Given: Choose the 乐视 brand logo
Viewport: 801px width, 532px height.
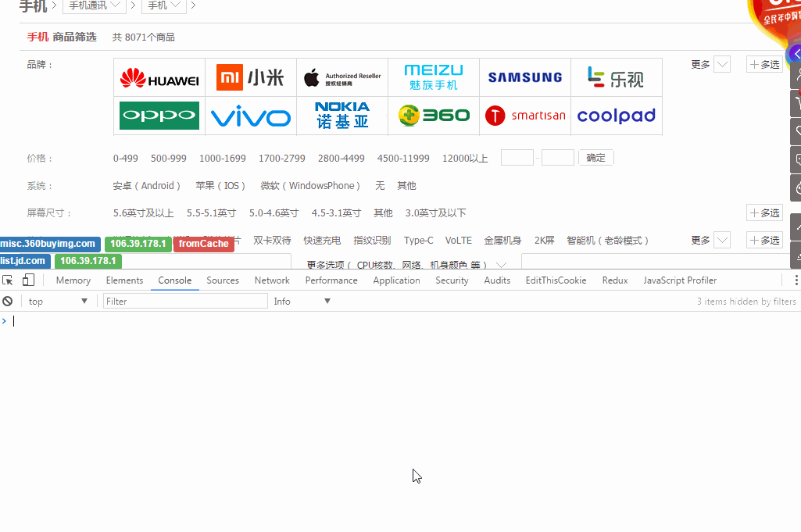Looking at the screenshot, I should (x=617, y=77).
